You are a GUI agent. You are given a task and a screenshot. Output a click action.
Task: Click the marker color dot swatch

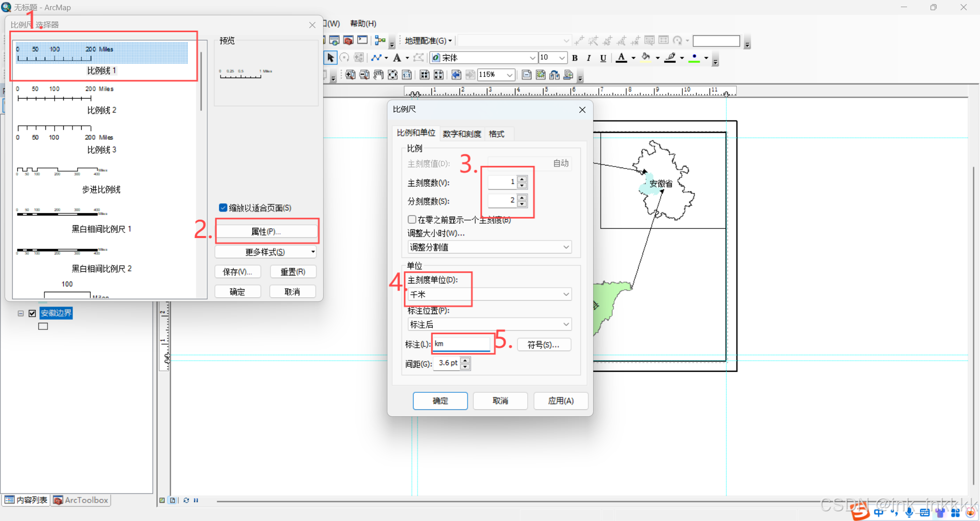[694, 58]
